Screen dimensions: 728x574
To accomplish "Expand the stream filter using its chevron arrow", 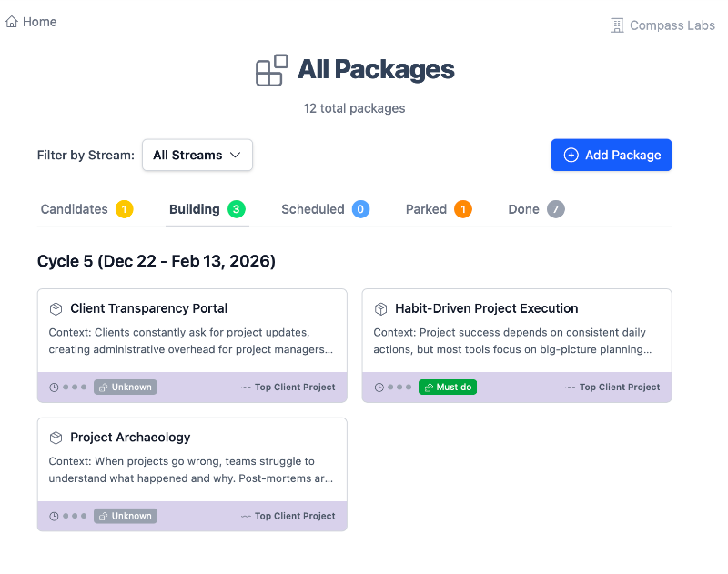I will tap(235, 156).
